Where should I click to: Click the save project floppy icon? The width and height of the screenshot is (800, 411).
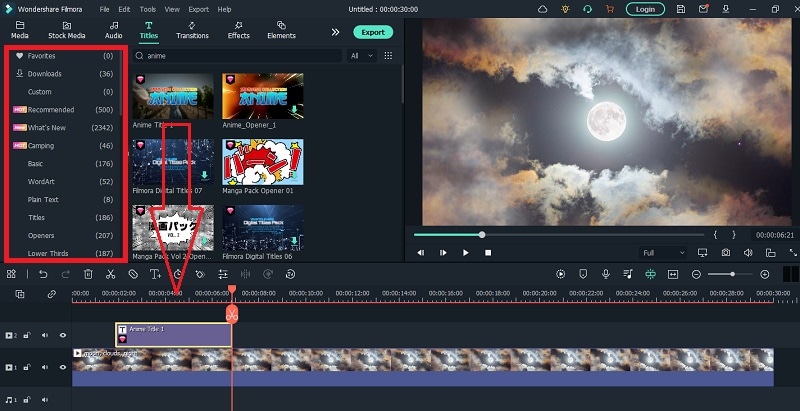pyautogui.click(x=681, y=9)
